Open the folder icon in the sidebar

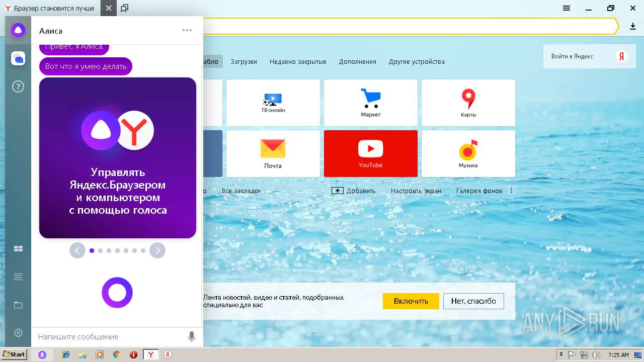pos(18,305)
